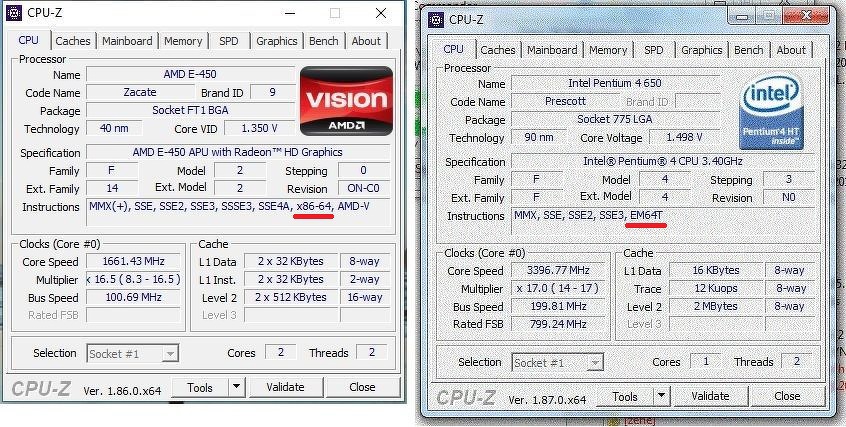Click x86-64 in left instructions field
Screen dimensions: 846x427
[314, 206]
